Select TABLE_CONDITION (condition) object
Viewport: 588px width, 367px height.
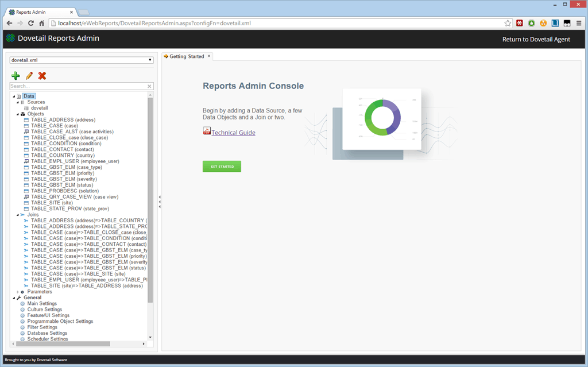click(66, 144)
